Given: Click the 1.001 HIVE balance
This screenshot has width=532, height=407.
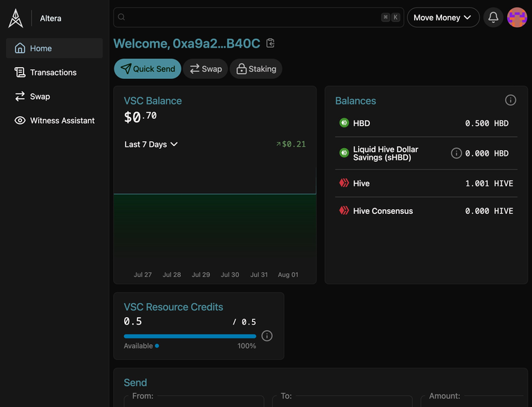Looking at the screenshot, I should point(489,183).
